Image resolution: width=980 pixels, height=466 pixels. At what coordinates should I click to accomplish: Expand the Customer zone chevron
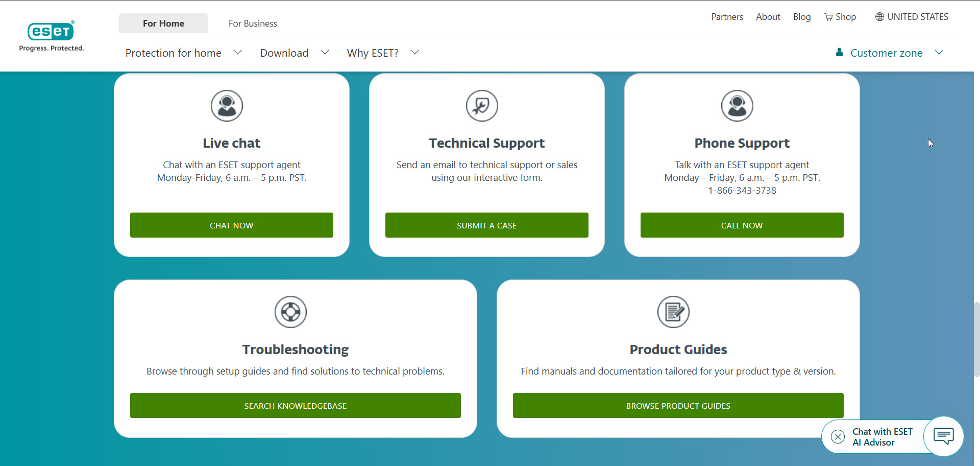pyautogui.click(x=939, y=52)
